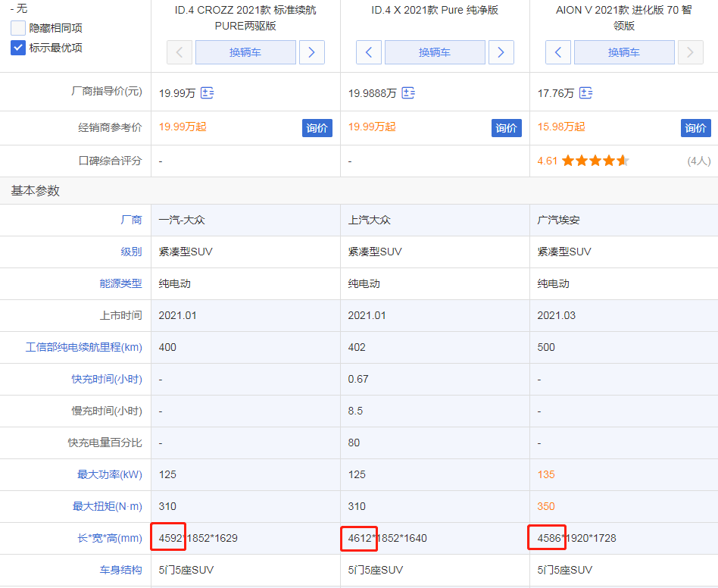
Task: Click 询价 button for ID.4 CROZZ
Action: click(317, 128)
